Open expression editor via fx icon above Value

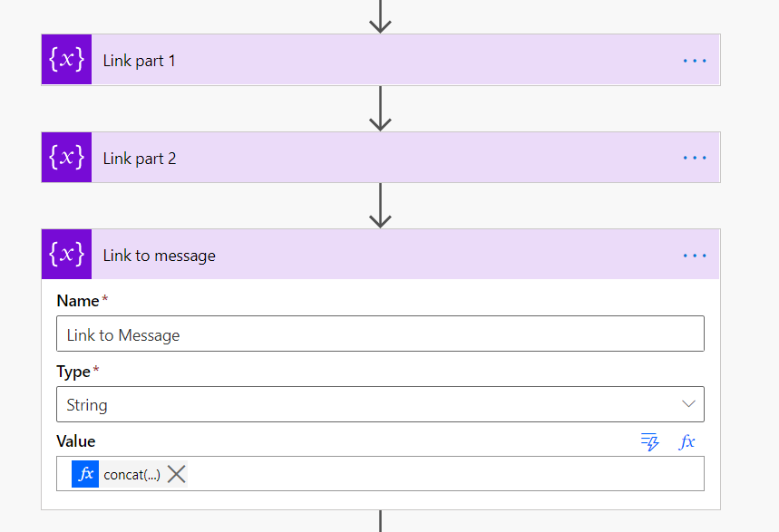687,442
